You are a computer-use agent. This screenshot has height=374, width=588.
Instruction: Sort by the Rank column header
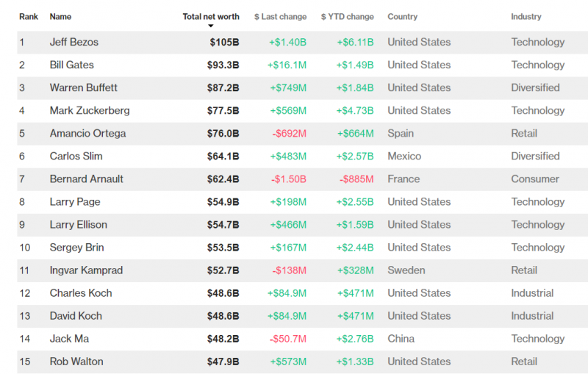pos(27,16)
